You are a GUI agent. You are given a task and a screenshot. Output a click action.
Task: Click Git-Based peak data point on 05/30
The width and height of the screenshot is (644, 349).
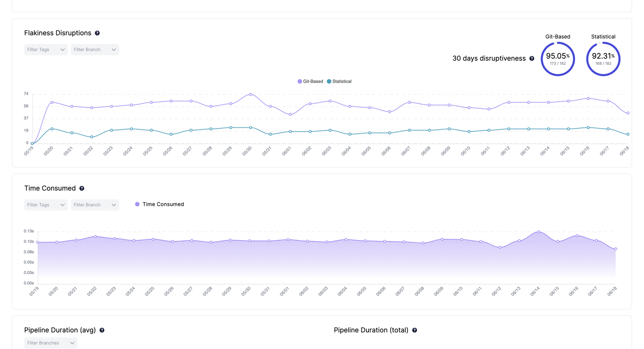251,94
